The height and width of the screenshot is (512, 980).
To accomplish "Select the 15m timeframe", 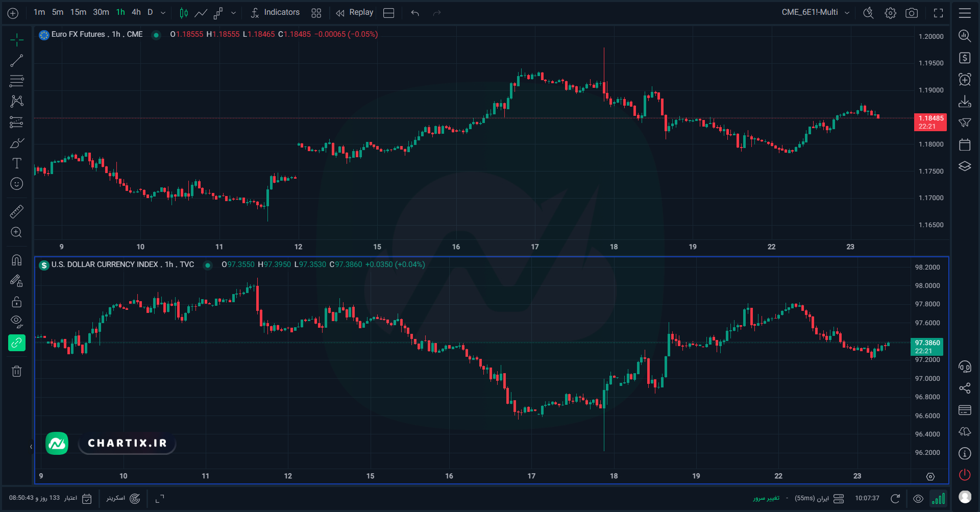I will pyautogui.click(x=78, y=12).
